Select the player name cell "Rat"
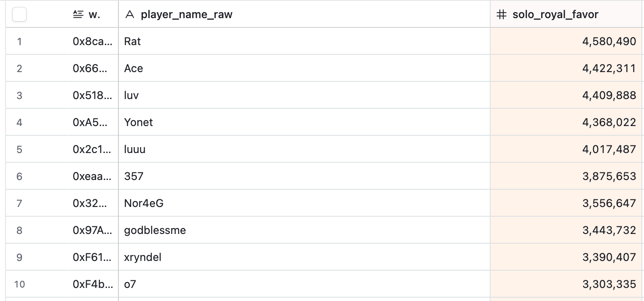This screenshot has height=301, width=644. click(x=133, y=41)
